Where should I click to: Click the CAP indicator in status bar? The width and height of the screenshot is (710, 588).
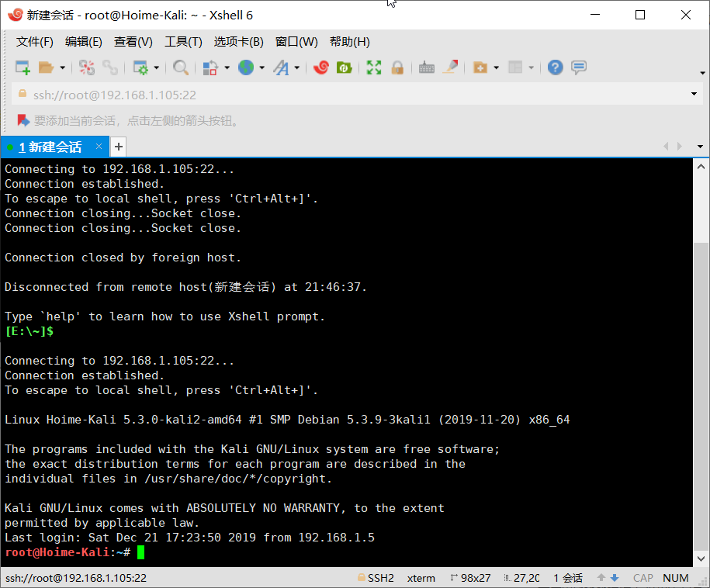(643, 578)
